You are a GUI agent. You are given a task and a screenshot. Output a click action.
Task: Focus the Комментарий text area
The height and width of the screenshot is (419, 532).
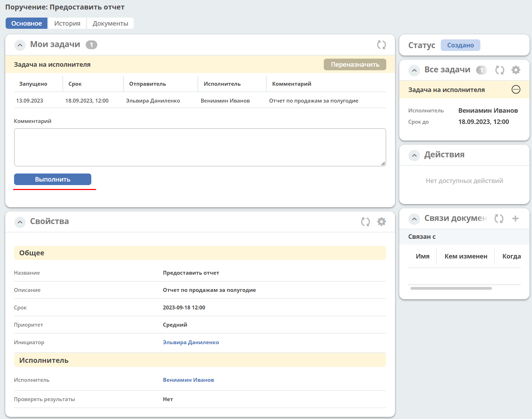click(x=200, y=147)
